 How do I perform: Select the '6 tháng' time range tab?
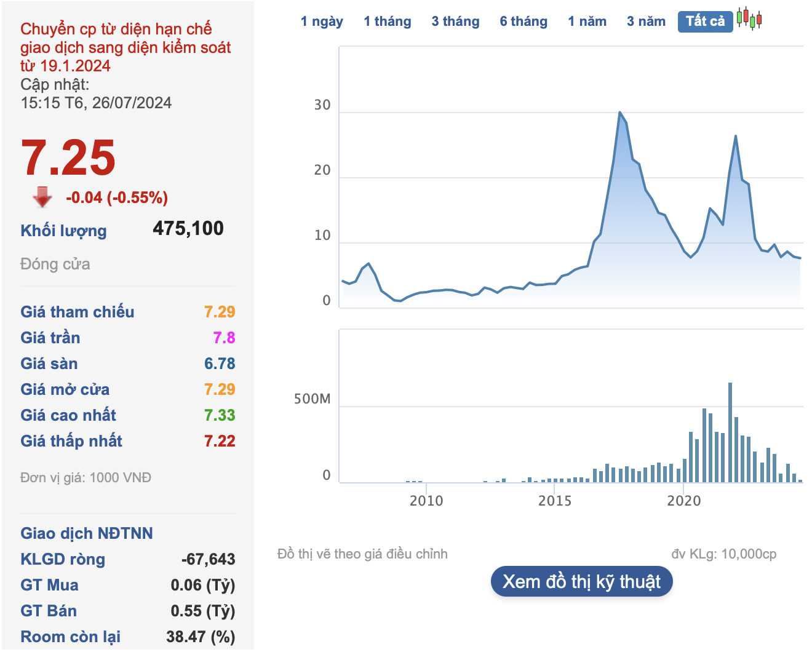pyautogui.click(x=523, y=22)
